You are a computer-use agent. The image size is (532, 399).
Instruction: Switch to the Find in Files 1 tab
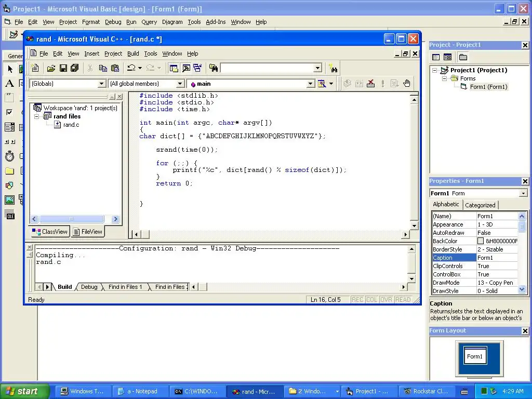tap(125, 287)
